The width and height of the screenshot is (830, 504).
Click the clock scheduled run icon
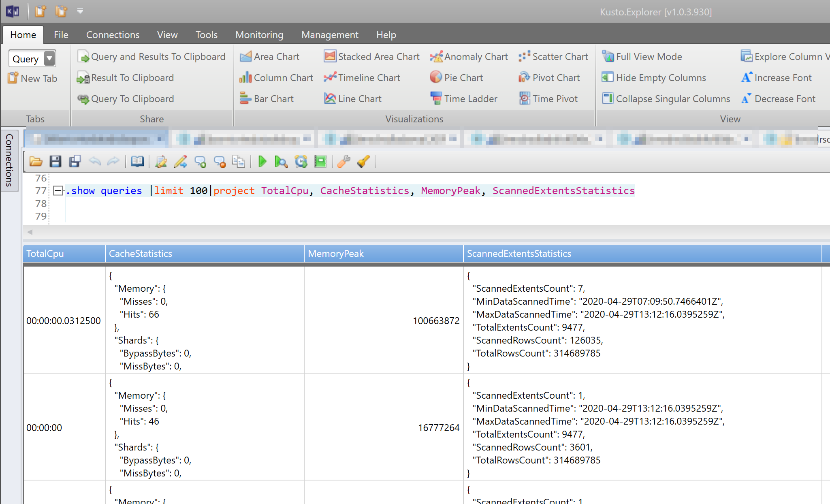301,162
